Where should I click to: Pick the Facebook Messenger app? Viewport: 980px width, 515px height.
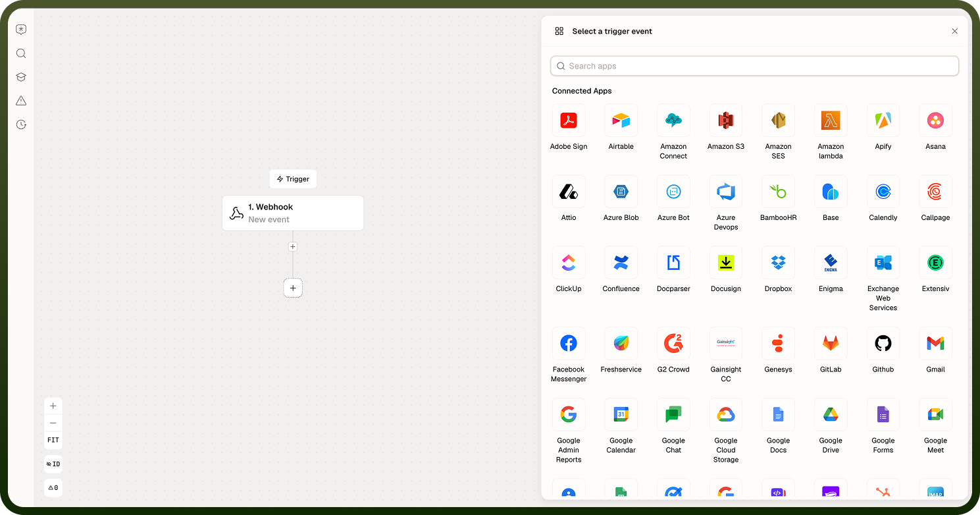(569, 344)
